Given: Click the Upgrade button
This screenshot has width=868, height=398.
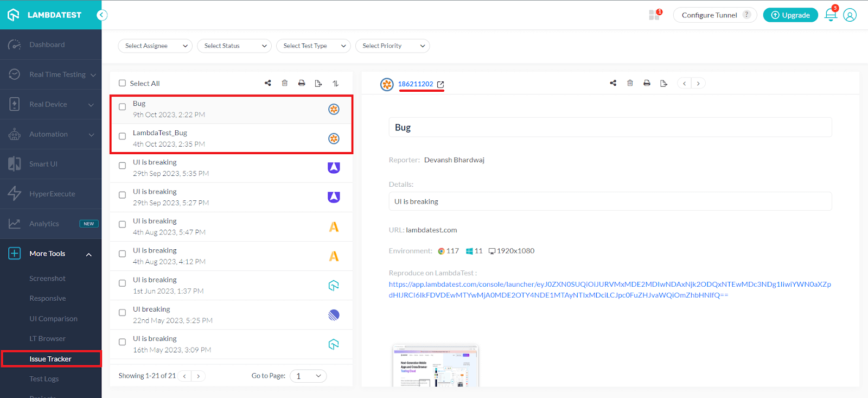Looking at the screenshot, I should (790, 15).
